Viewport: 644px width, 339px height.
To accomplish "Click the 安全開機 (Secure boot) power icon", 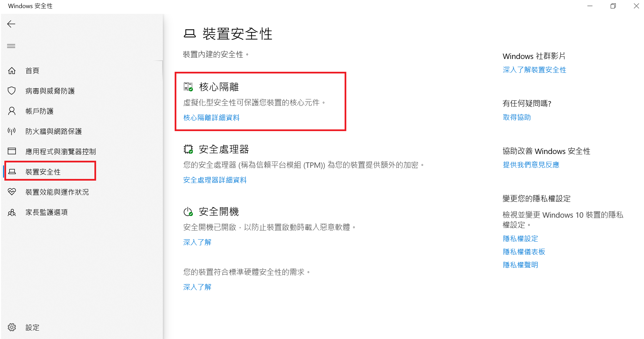I will [x=188, y=211].
